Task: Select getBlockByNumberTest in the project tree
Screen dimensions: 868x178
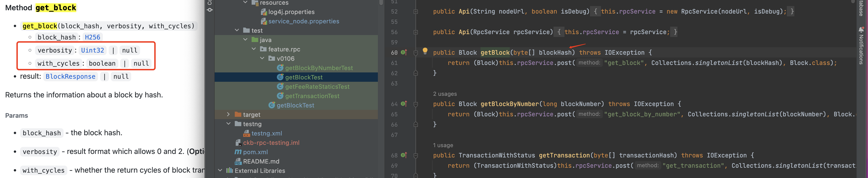Action: coord(319,68)
